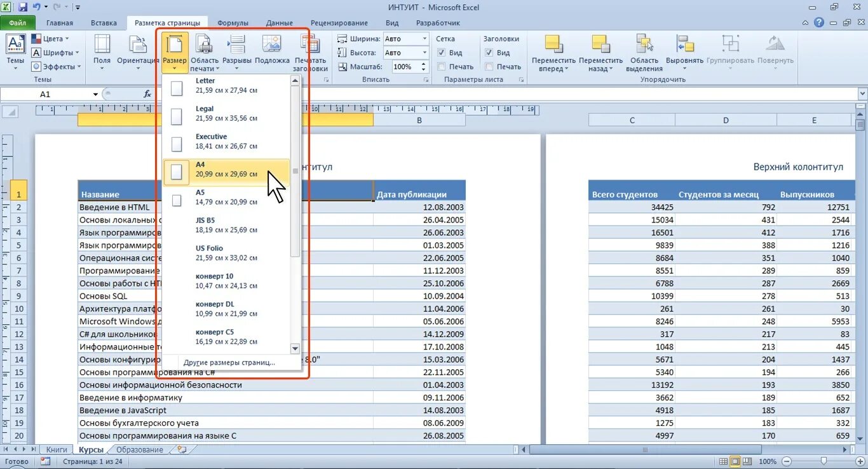This screenshot has width=868, height=469.
Task: Open Другие размеры страниц option
Action: tap(229, 362)
